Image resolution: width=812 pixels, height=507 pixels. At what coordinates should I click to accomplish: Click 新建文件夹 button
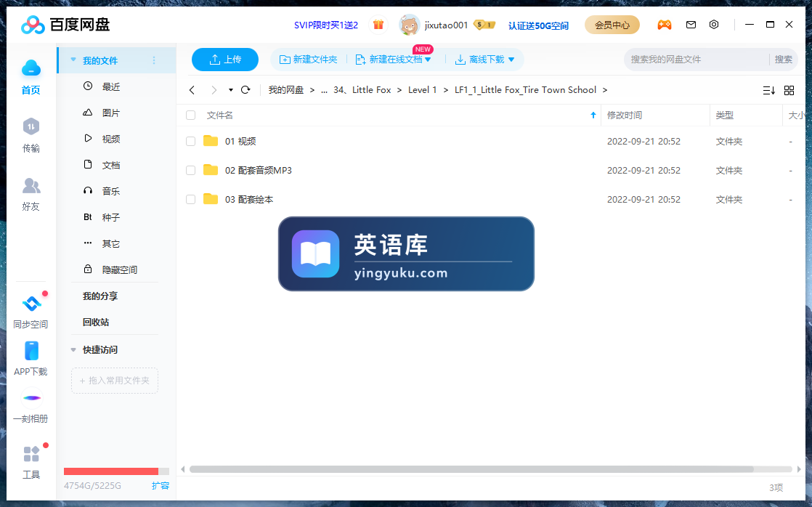point(308,60)
